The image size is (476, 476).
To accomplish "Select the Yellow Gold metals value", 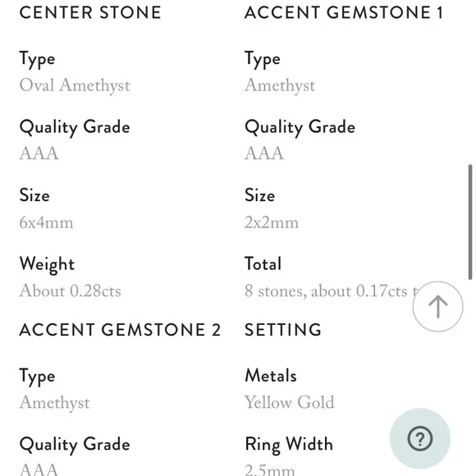I will [290, 402].
